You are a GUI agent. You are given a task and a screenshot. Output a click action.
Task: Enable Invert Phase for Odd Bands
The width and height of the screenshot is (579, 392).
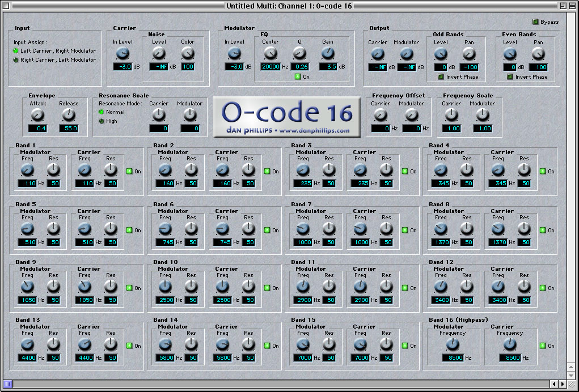441,76
